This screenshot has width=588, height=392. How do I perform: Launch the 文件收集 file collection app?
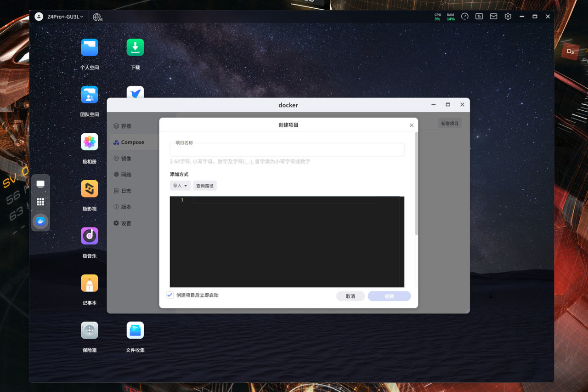pos(135,330)
